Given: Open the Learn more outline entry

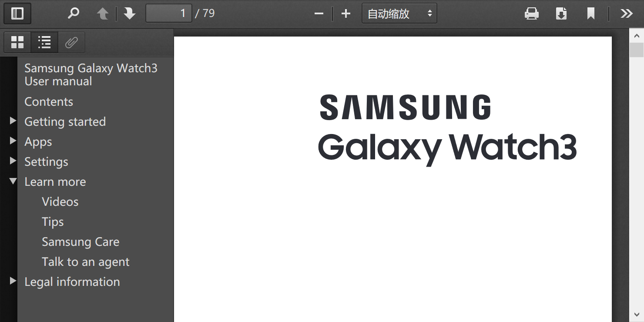Looking at the screenshot, I should pos(55,181).
